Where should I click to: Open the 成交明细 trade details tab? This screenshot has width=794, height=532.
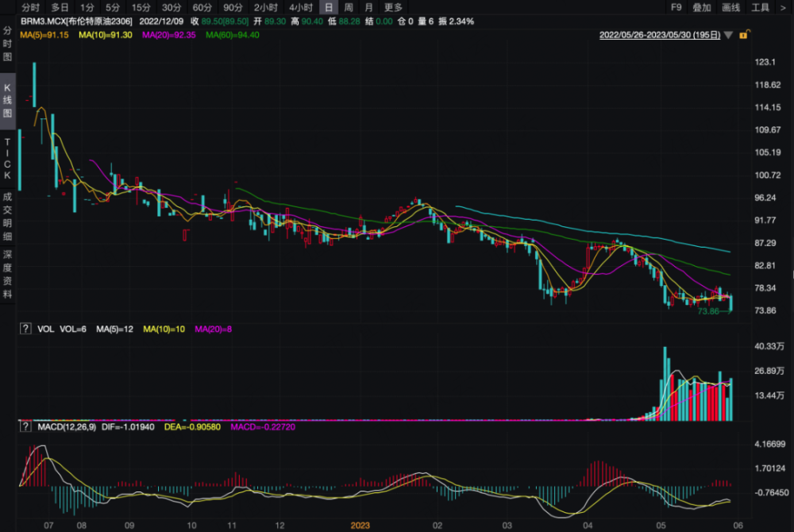(8, 214)
